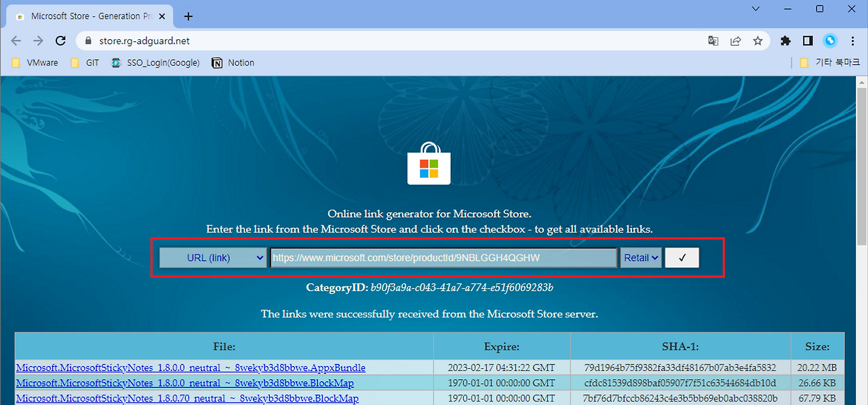This screenshot has height=405, width=868.
Task: Select SHA-1 hash starting cfdc81539
Action: [680, 383]
